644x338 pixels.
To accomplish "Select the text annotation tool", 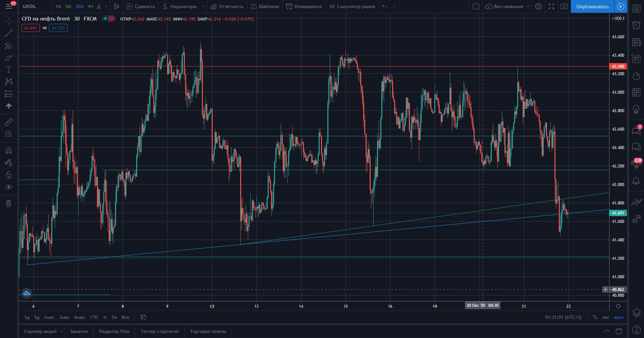I will (9, 69).
